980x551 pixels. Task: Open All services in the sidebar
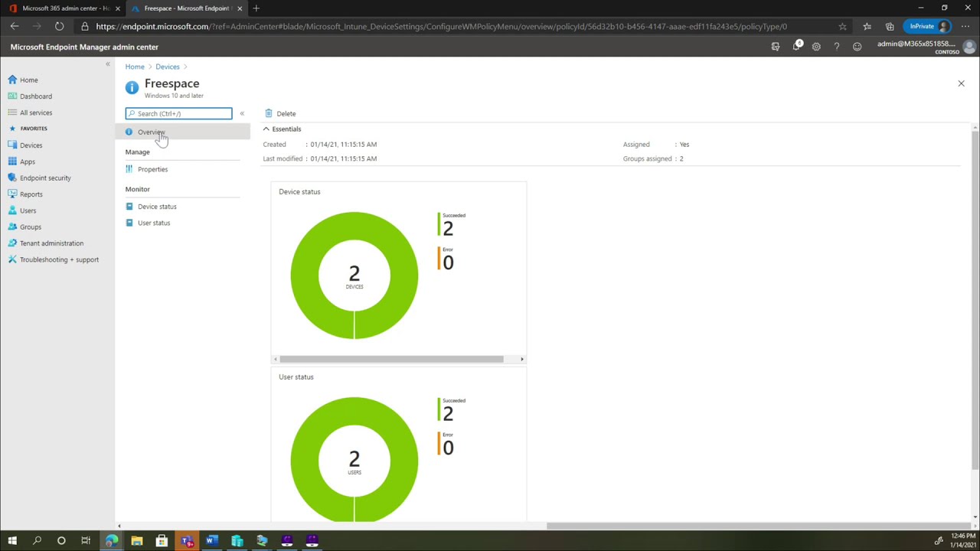pyautogui.click(x=36, y=112)
